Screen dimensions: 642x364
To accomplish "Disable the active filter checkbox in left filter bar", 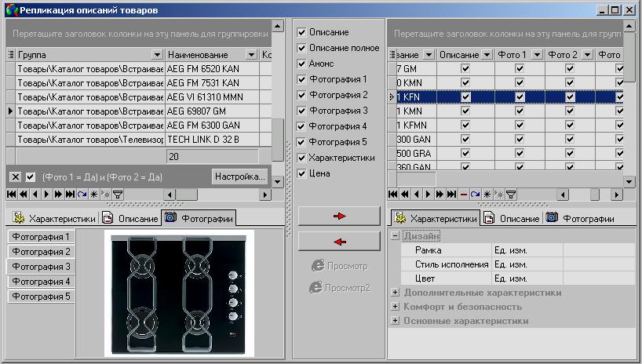I will tap(31, 177).
